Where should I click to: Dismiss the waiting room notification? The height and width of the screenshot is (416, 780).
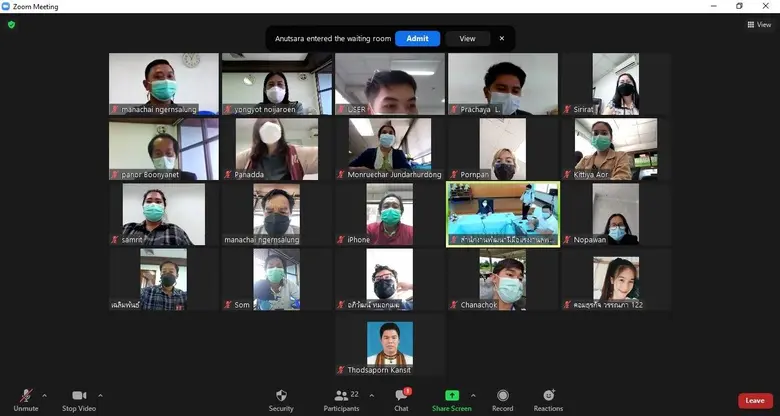click(x=502, y=38)
